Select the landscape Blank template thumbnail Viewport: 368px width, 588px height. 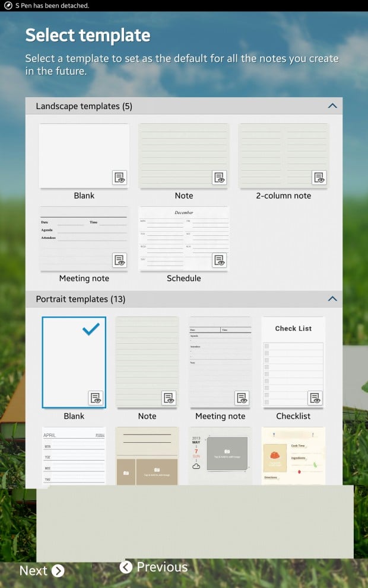tap(84, 156)
